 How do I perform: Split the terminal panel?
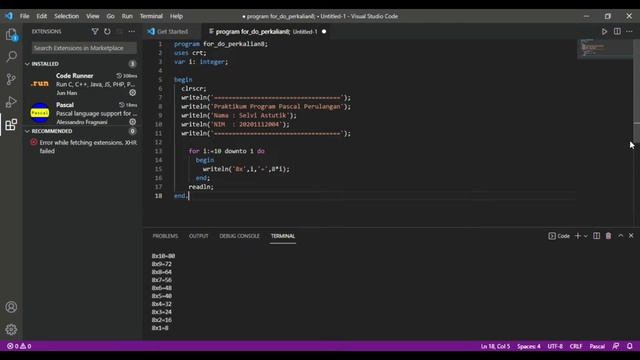click(596, 236)
